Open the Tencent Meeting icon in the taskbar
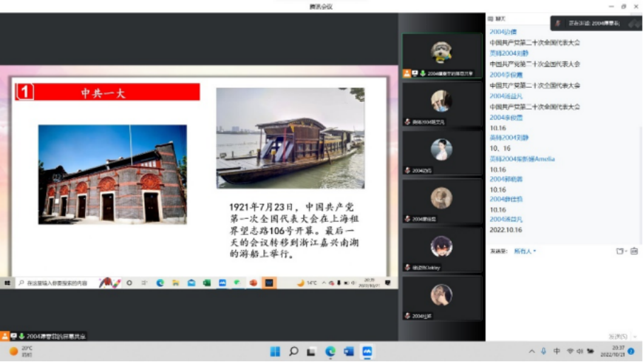 (x=367, y=351)
